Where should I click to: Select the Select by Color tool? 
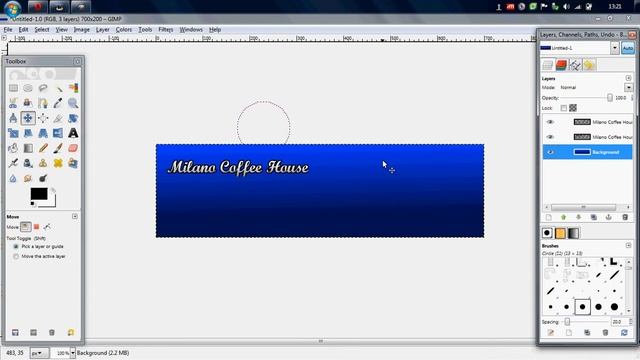coord(73,88)
